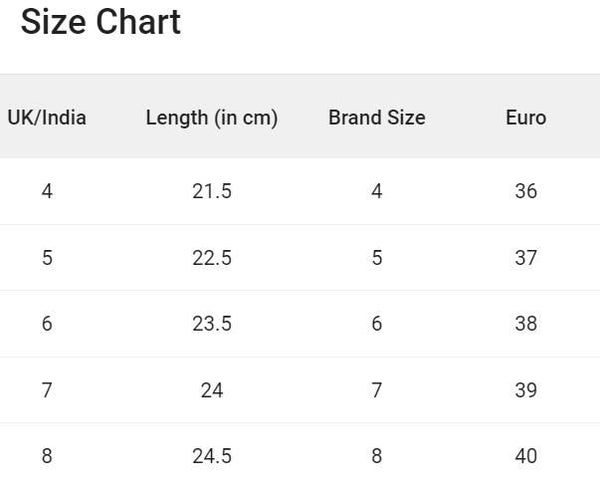Select the 22.5 length value
Viewport: 600px width, 488px height.
pos(212,258)
